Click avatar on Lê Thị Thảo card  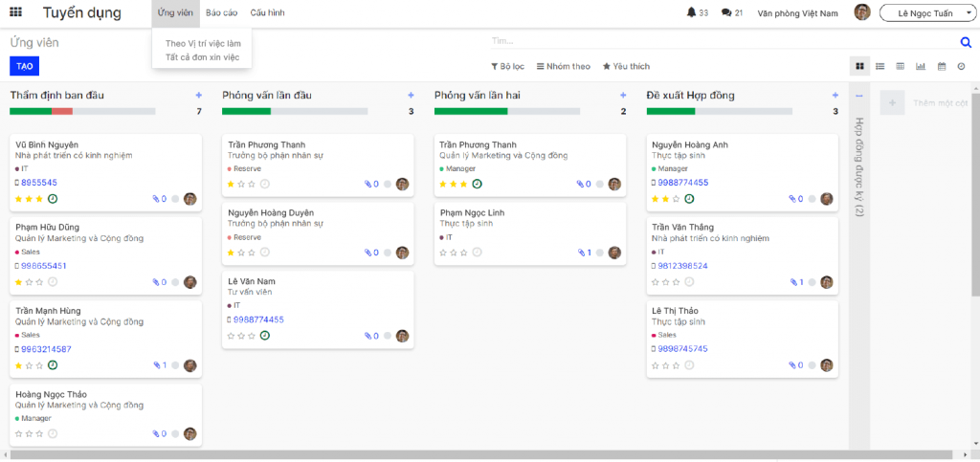[x=827, y=365]
